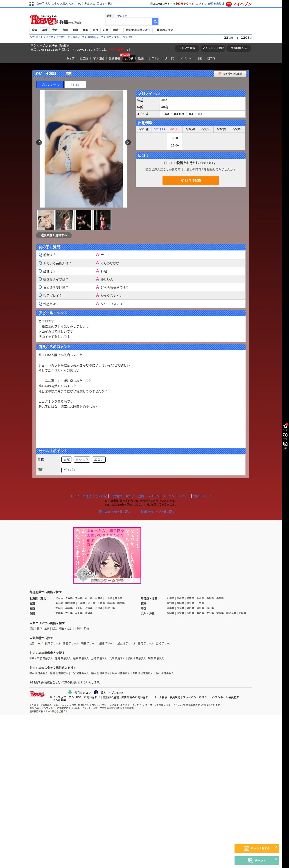This screenshot has height=868, width=289.
Task: Open 兵庫のエリア area selector
Action: (165, 30)
